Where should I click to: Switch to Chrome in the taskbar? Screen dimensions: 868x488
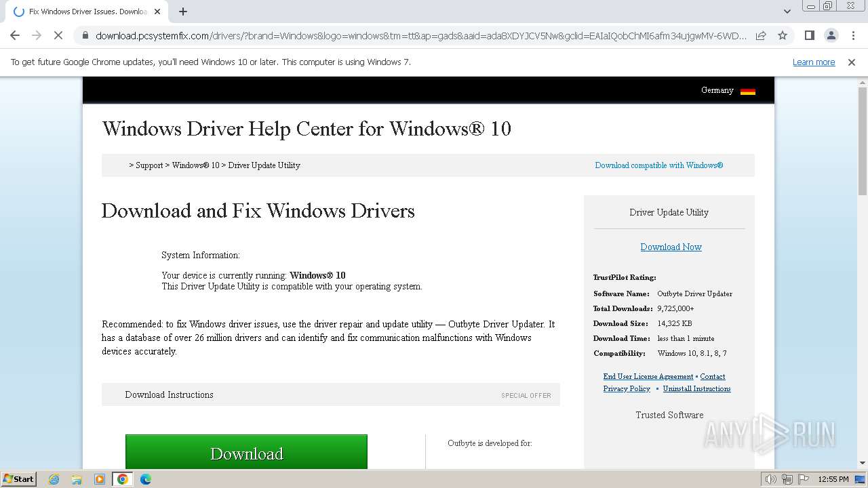coord(123,479)
